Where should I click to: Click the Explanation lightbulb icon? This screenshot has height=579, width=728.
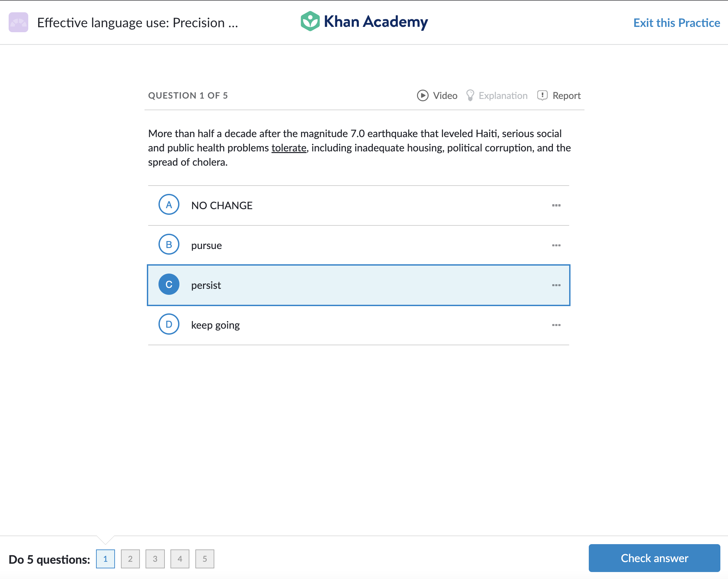pyautogui.click(x=470, y=96)
